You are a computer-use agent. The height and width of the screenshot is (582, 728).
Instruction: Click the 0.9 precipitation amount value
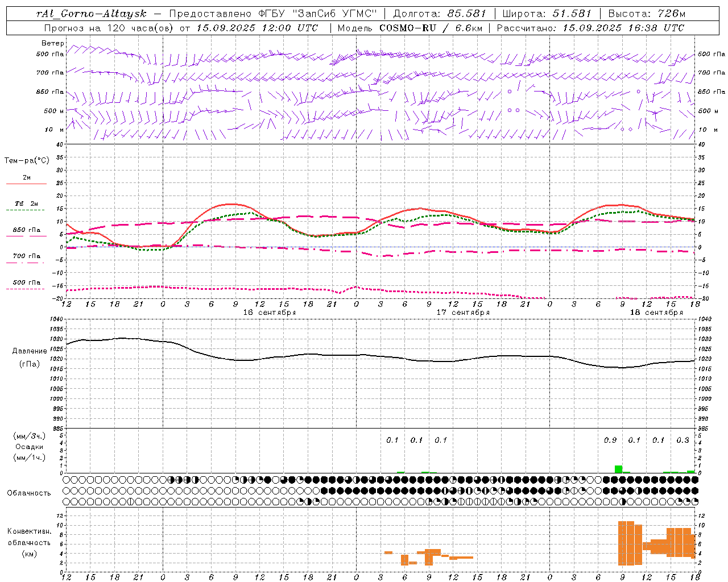610,440
